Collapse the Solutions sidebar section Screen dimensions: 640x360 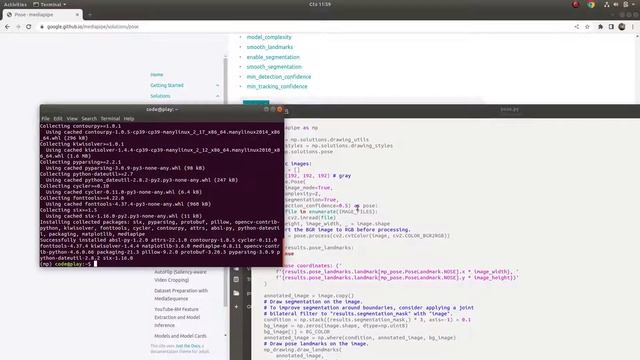point(218,96)
